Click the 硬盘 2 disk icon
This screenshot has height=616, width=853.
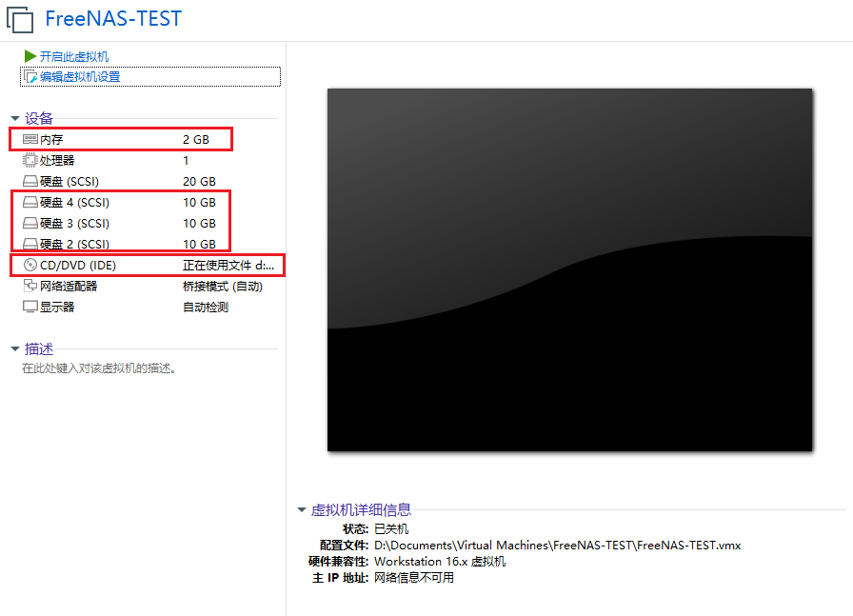30,244
